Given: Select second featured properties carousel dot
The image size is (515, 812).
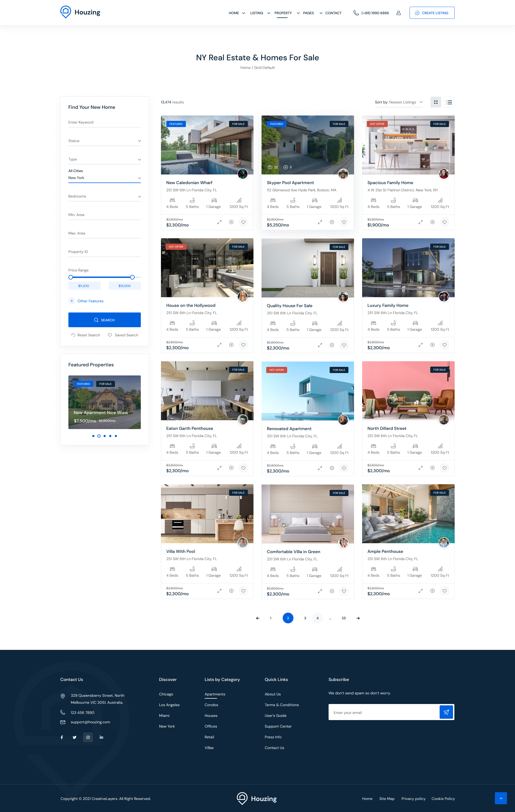Looking at the screenshot, I should pos(99,436).
